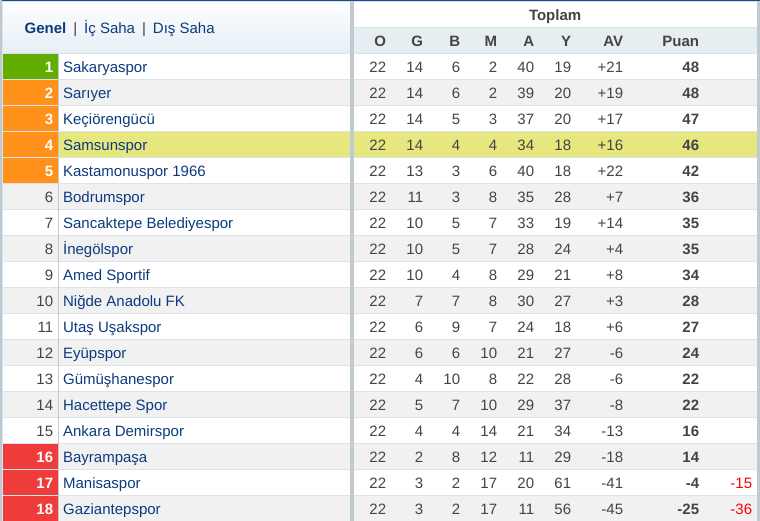Click the Hacettepe Spor link
This screenshot has width=760, height=521.
click(115, 405)
